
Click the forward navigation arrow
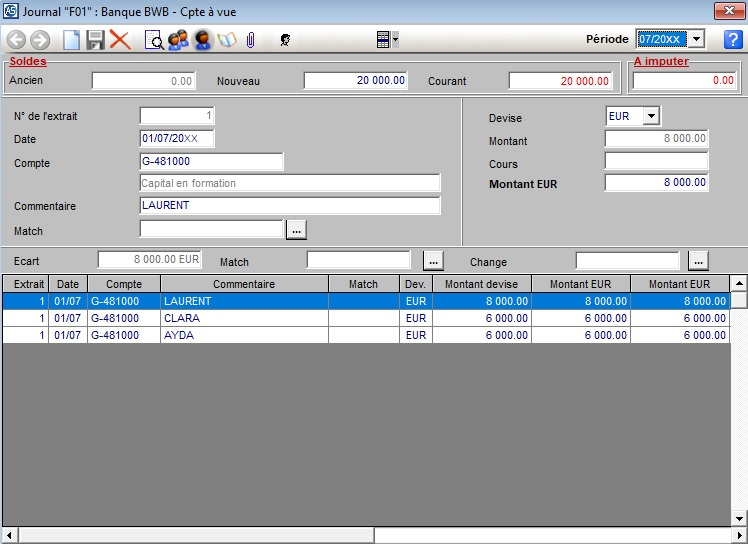point(40,40)
